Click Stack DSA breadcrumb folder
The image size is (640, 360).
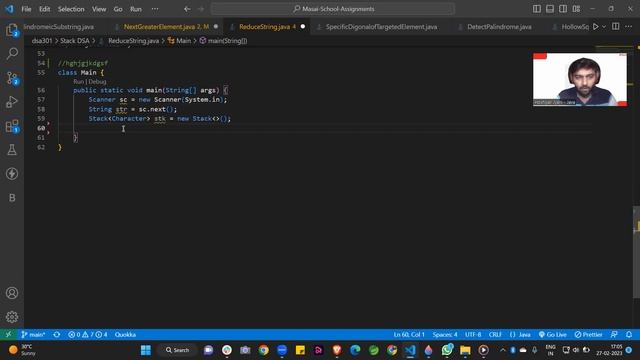pyautogui.click(x=75, y=41)
